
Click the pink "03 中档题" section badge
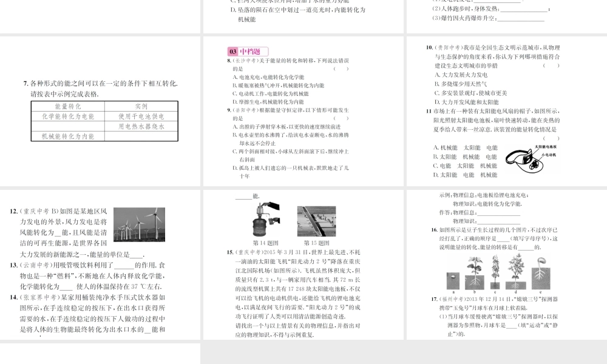coord(248,52)
